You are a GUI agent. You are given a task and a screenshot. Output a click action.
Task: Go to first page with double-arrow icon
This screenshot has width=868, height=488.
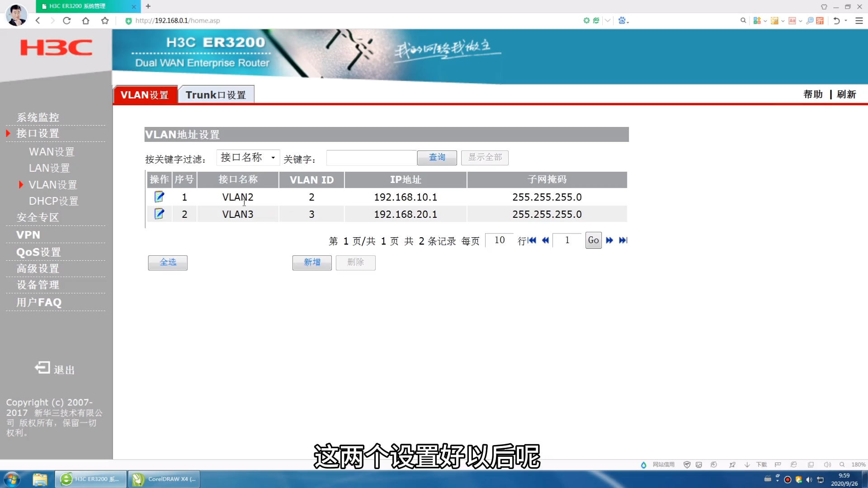click(532, 240)
